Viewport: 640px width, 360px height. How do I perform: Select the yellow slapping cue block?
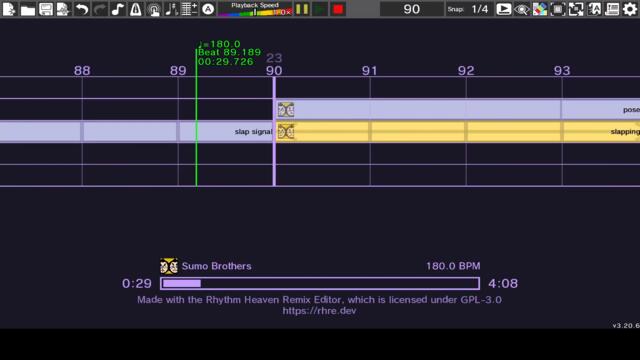point(458,131)
